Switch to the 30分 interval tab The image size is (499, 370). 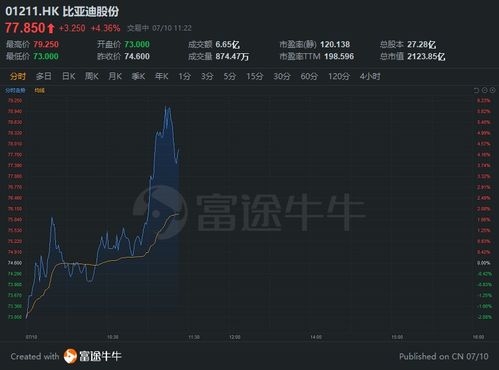pyautogui.click(x=282, y=76)
